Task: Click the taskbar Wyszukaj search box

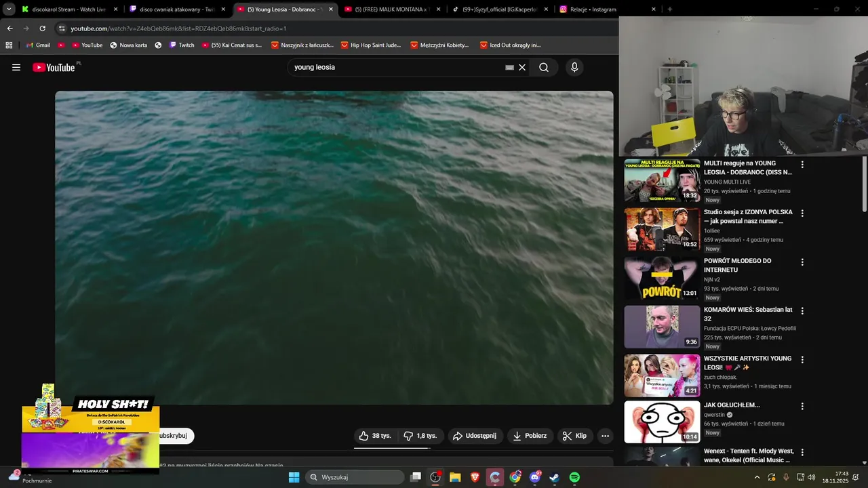Action: 353,477
